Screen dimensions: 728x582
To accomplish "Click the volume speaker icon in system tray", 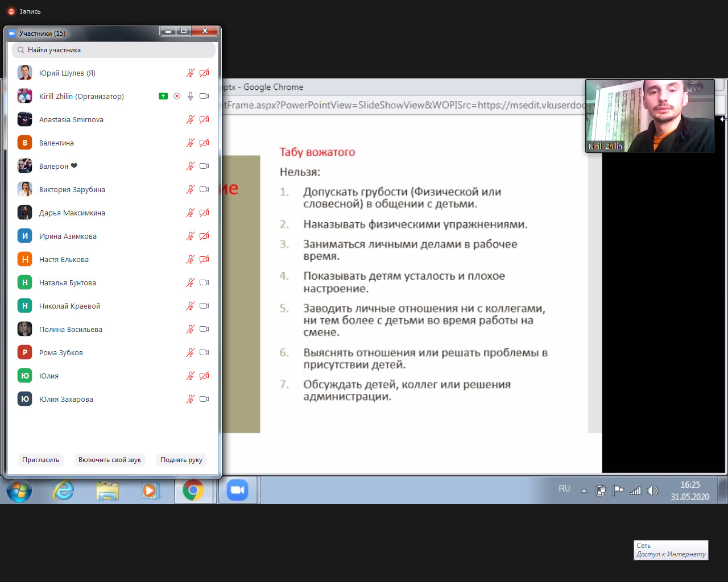I will 652,490.
